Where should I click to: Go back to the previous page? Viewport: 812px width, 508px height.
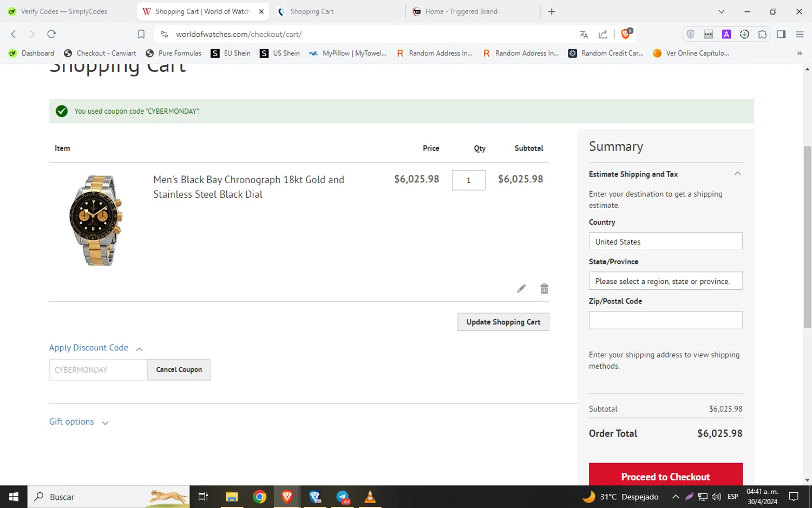(x=14, y=34)
